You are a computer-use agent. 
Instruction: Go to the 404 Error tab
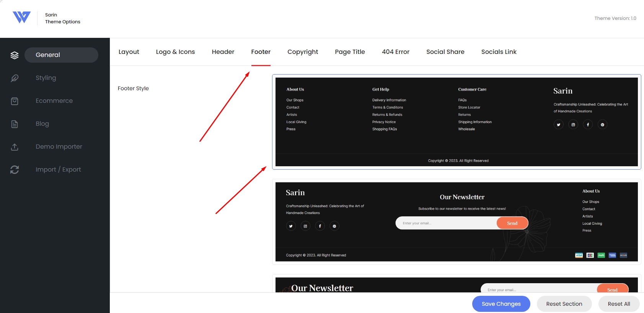point(396,52)
